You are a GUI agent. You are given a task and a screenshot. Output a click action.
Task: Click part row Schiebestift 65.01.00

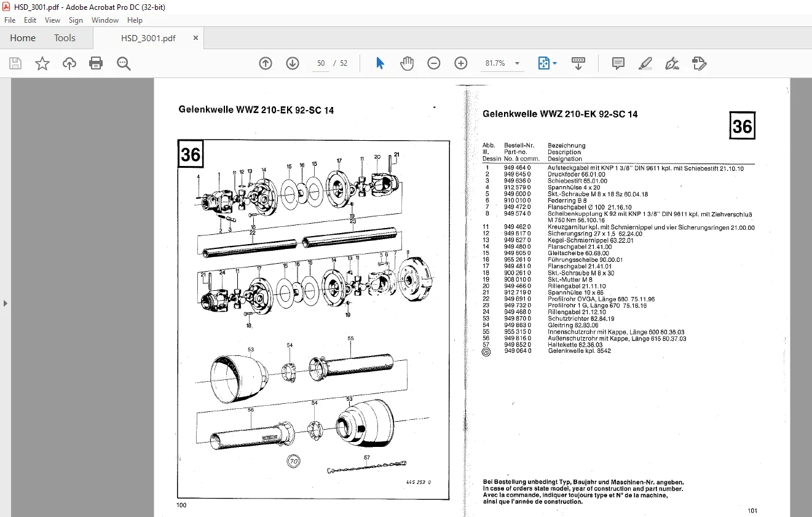coord(545,181)
